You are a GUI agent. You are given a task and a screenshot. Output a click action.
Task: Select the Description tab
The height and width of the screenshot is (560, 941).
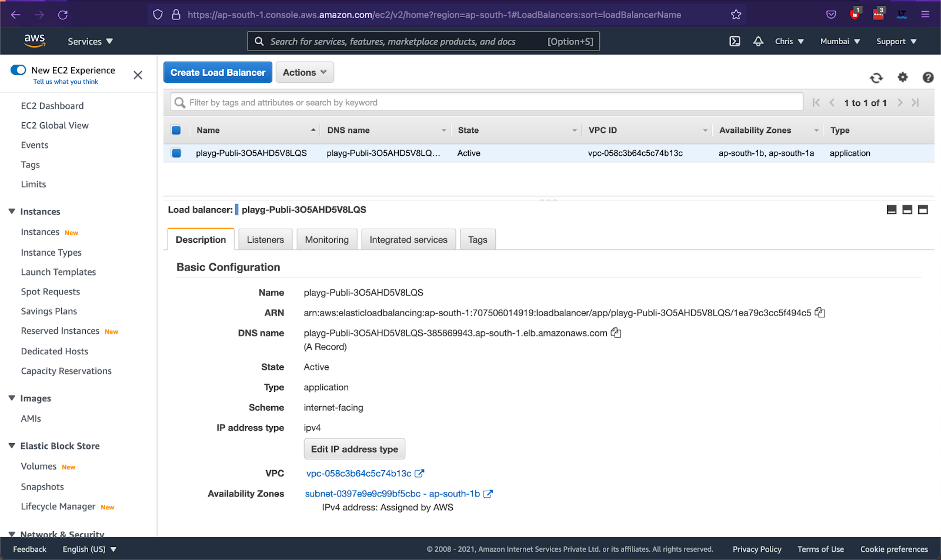point(201,240)
